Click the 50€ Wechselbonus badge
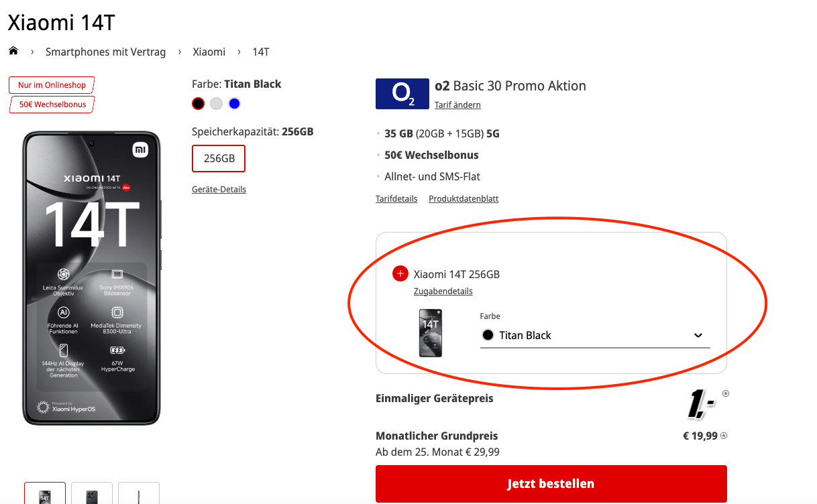 [52, 105]
